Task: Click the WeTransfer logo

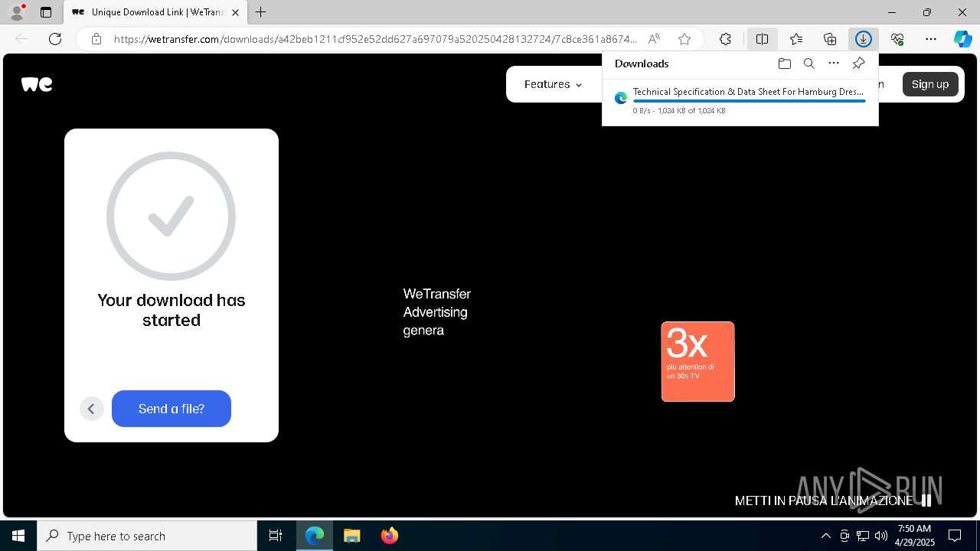Action: tap(37, 84)
